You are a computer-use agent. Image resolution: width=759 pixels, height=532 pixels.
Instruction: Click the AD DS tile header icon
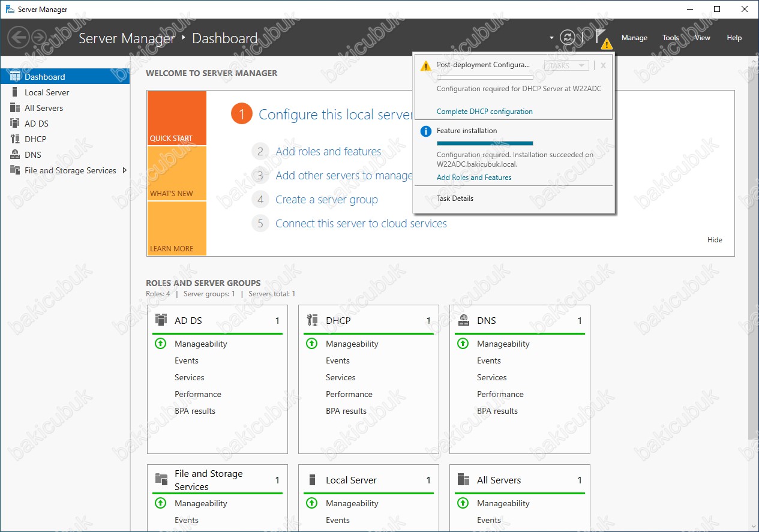pyautogui.click(x=161, y=320)
